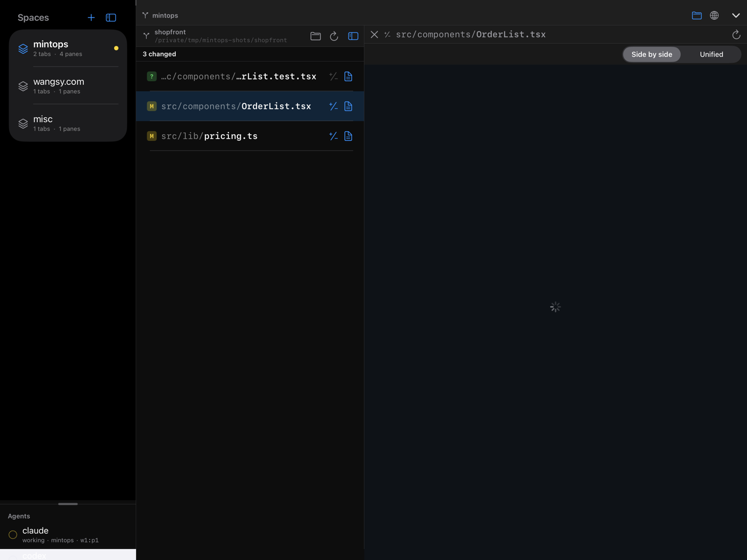This screenshot has height=560, width=747.
Task: Open the globe browser icon
Action: tap(714, 15)
